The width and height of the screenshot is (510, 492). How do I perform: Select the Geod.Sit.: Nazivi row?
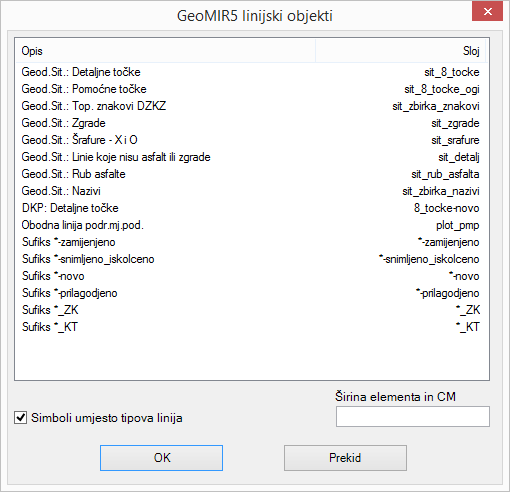coord(251,191)
